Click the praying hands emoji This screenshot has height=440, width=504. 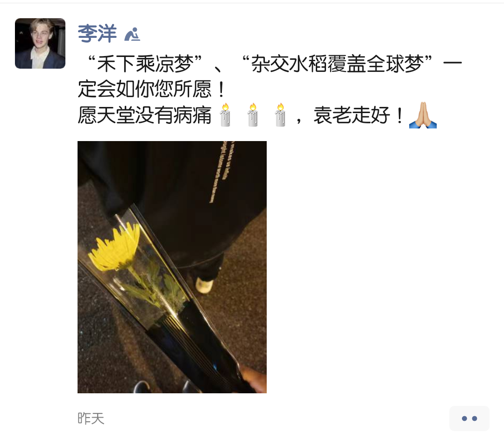[423, 115]
